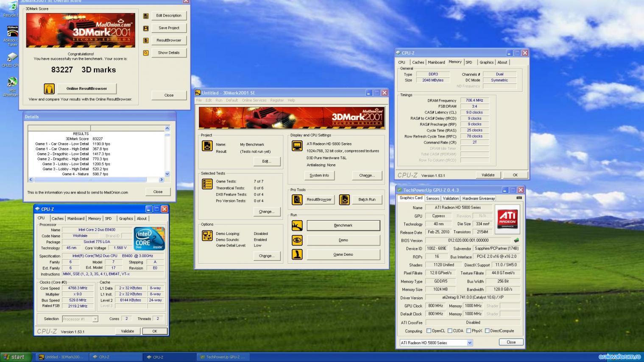Open the MSI Afterburner desktop icon
Screen dimensions: 644x362
click(x=12, y=87)
